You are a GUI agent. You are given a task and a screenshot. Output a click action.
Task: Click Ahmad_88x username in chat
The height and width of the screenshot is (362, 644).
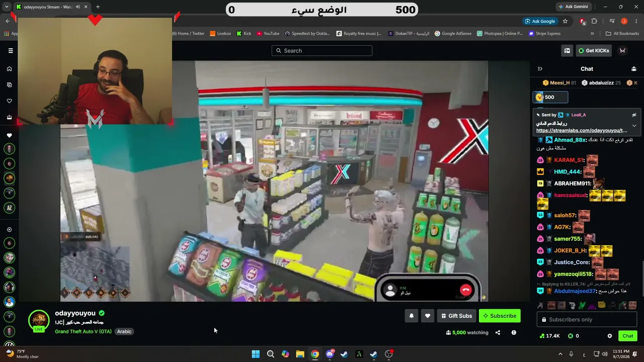[x=570, y=140]
